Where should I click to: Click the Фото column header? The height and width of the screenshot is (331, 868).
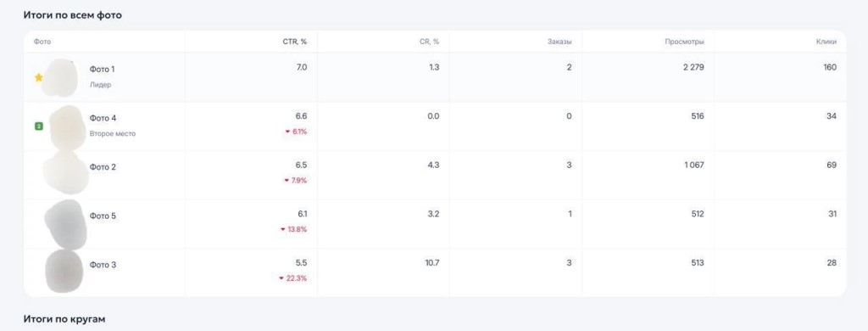point(42,42)
